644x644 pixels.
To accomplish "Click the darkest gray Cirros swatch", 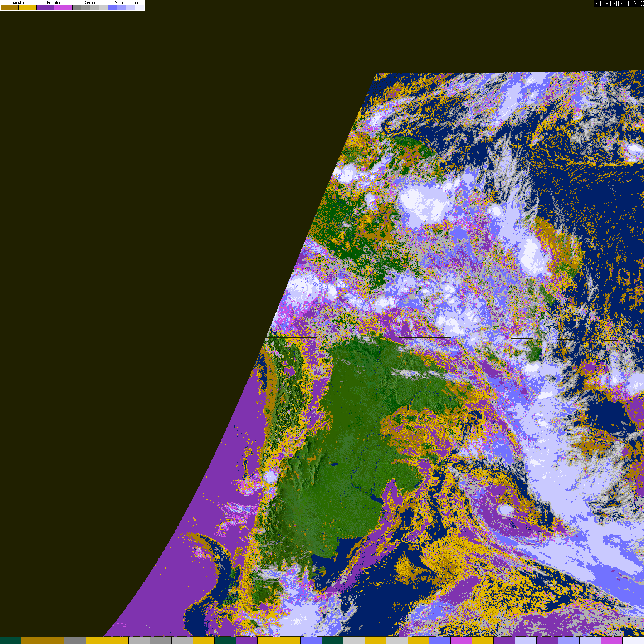I will [77, 8].
